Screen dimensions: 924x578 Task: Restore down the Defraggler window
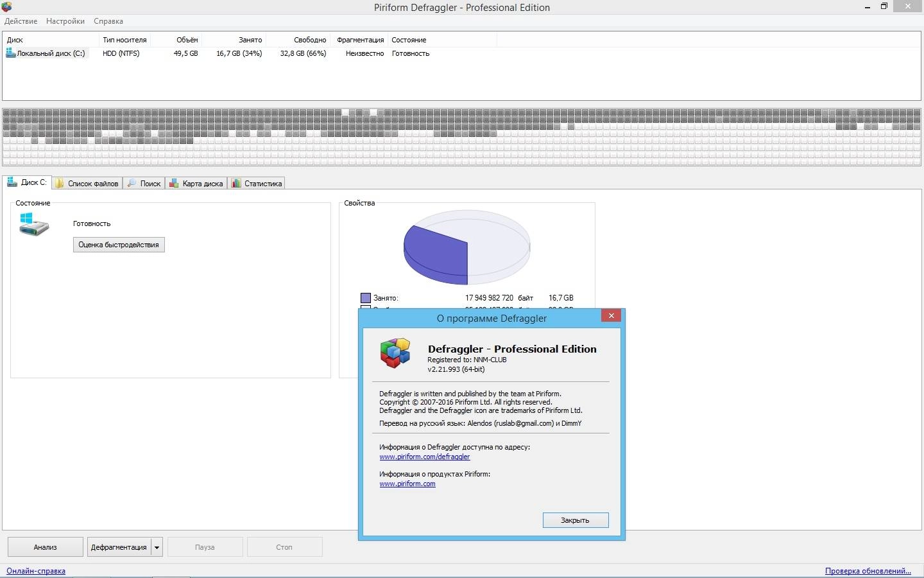[884, 6]
